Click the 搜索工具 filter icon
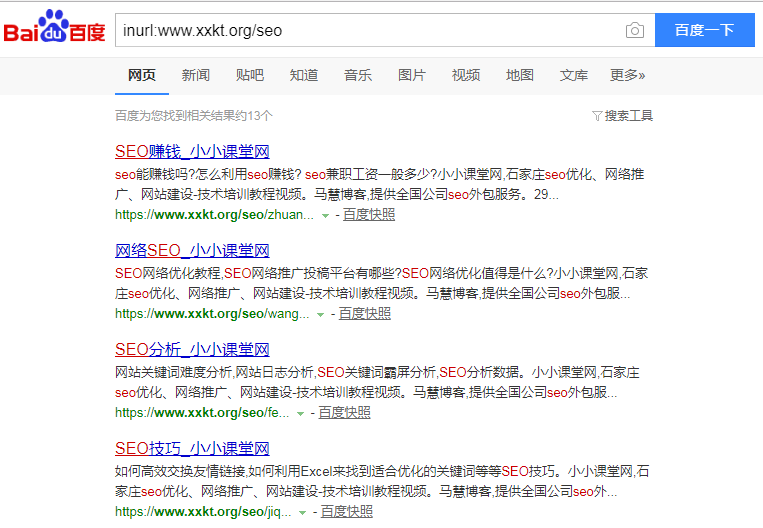 pos(597,116)
